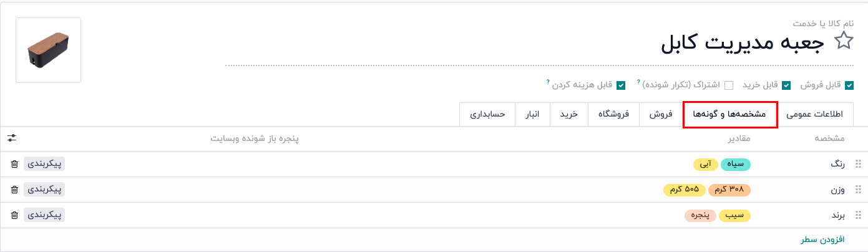Delete the رنگ attribute row with trash icon
The height and width of the screenshot is (252, 868).
coord(14,164)
